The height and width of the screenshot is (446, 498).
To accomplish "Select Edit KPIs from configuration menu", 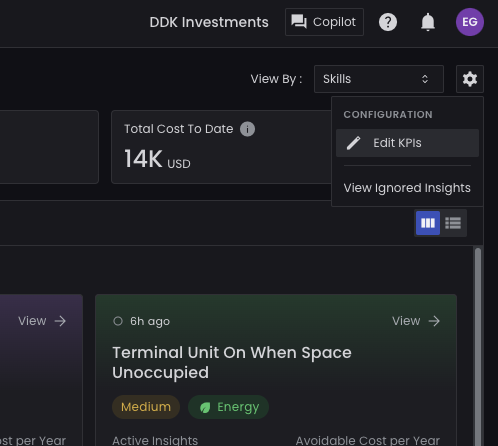I will [407, 143].
